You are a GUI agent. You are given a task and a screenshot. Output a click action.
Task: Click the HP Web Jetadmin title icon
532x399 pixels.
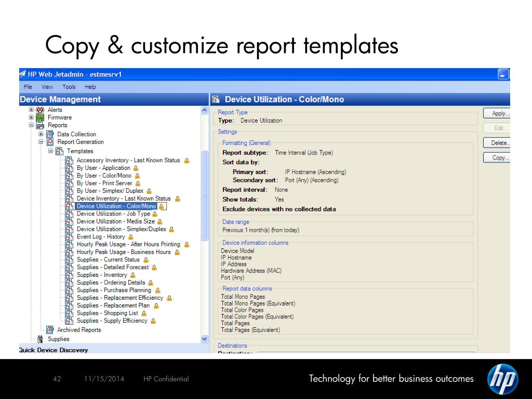pyautogui.click(x=23, y=74)
